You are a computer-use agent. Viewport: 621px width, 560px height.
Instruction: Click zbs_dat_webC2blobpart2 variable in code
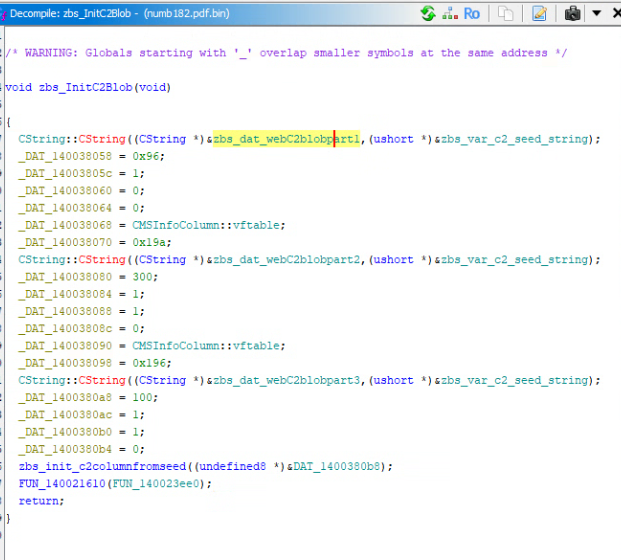288,259
